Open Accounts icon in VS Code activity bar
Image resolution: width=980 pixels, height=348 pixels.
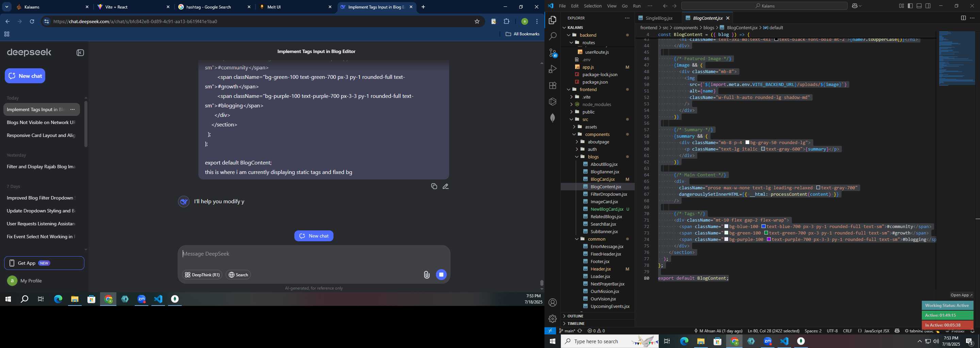[x=552, y=303]
